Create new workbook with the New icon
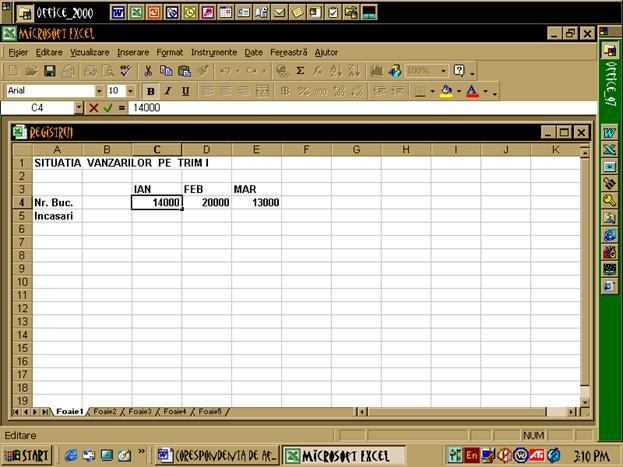The height and width of the screenshot is (467, 623). click(13, 71)
